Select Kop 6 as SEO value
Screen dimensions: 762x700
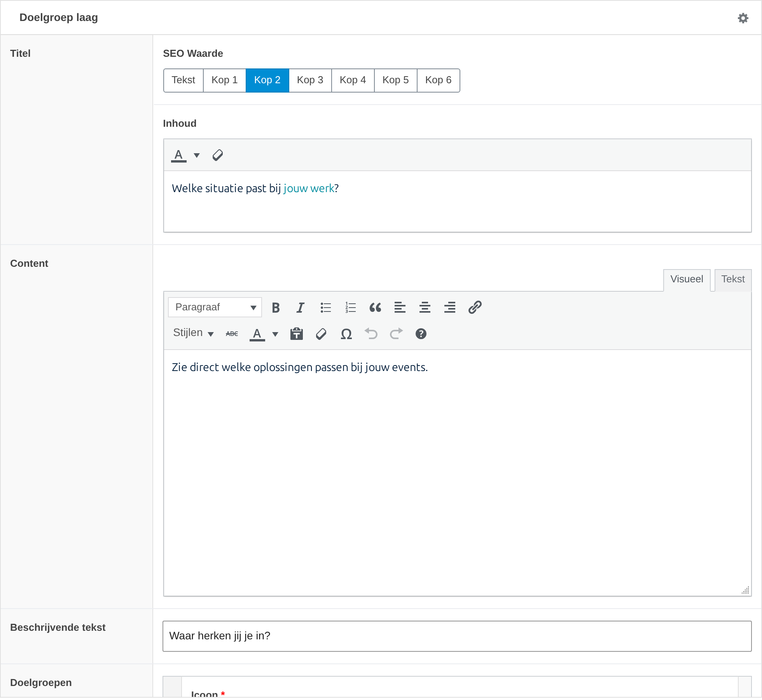click(x=439, y=80)
